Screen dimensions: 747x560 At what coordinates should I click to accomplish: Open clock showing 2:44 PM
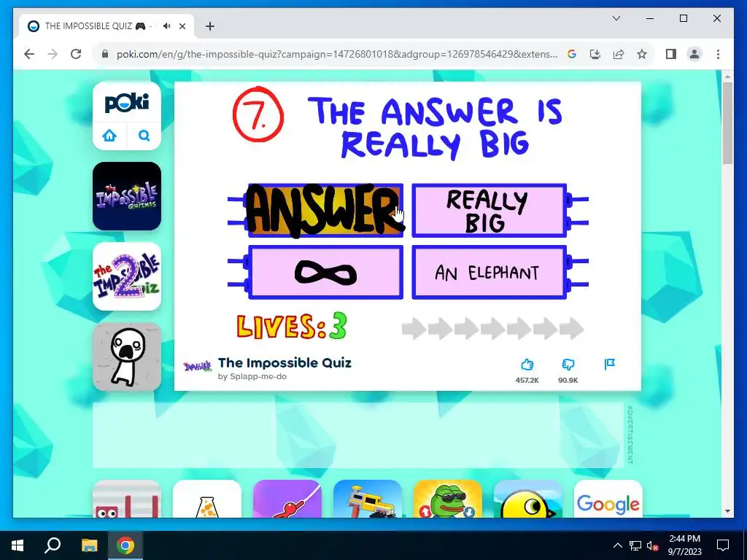point(684,545)
